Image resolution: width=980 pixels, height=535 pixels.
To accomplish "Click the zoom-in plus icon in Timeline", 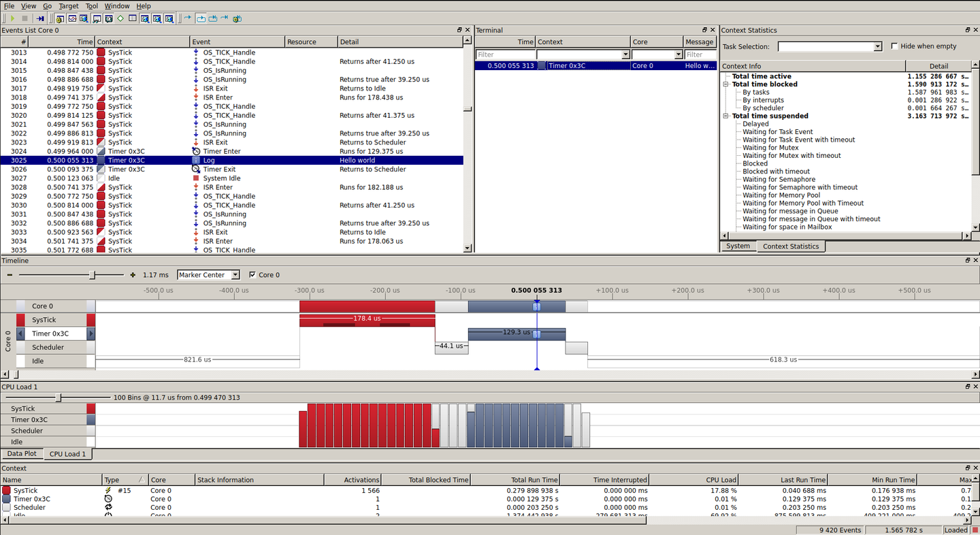I will click(132, 275).
